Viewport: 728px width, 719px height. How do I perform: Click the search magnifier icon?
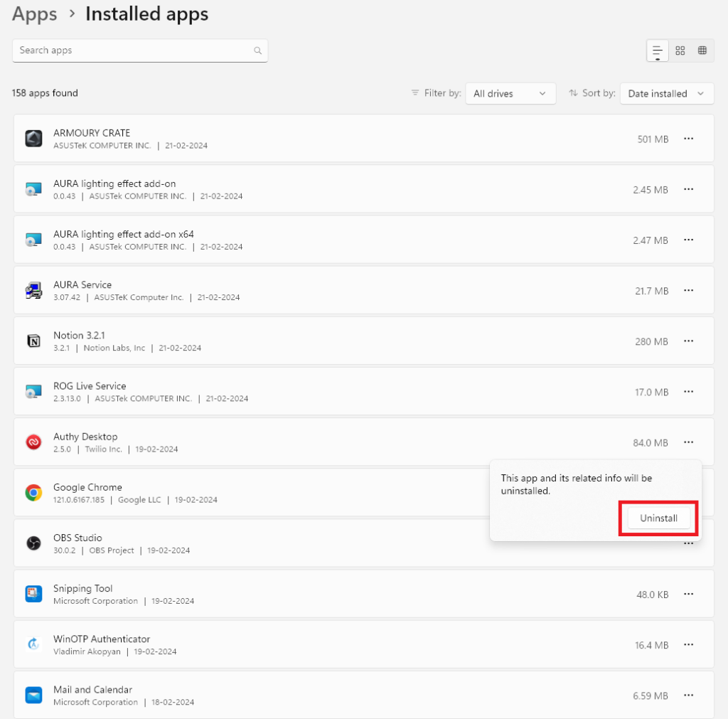coord(257,50)
